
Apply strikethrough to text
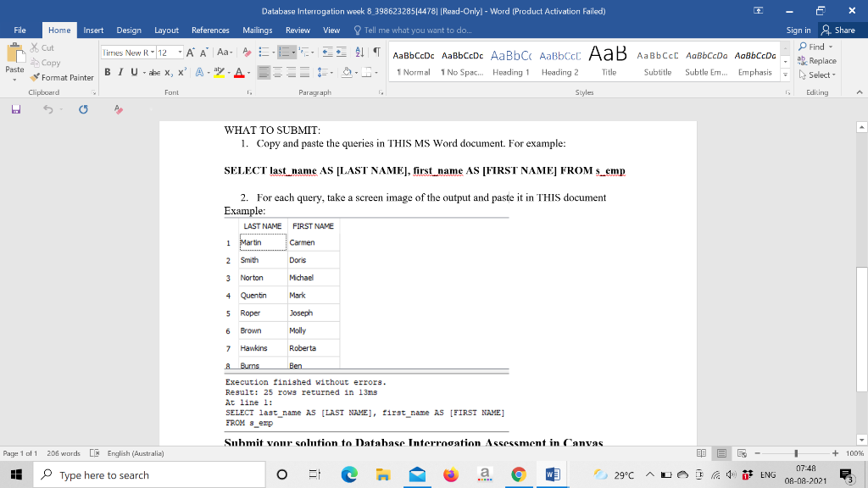point(154,72)
